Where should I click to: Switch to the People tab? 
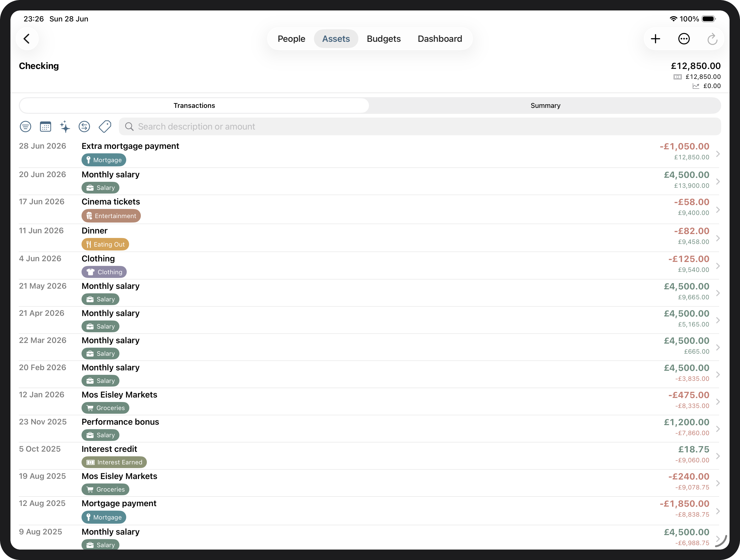291,39
